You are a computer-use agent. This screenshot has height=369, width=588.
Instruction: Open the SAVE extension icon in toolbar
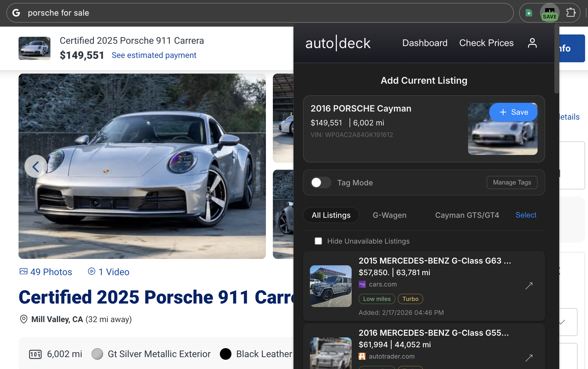(549, 13)
